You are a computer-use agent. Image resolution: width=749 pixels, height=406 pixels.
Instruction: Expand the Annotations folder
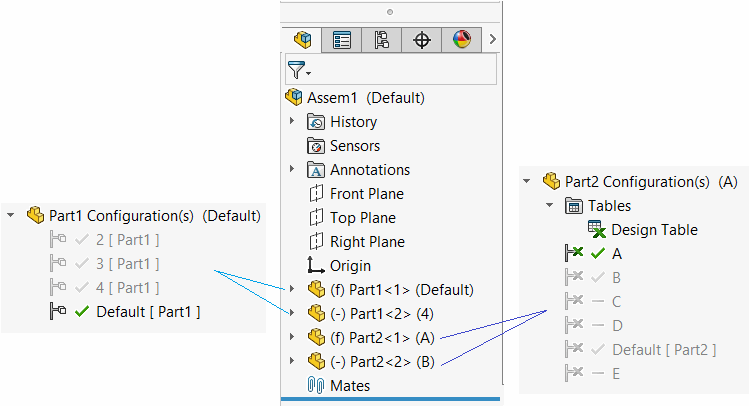pos(292,169)
